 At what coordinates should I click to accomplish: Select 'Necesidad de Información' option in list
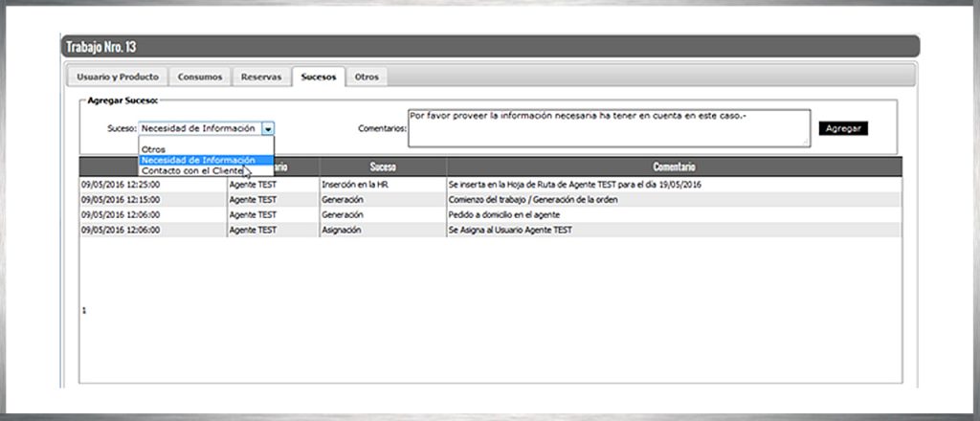pos(198,160)
